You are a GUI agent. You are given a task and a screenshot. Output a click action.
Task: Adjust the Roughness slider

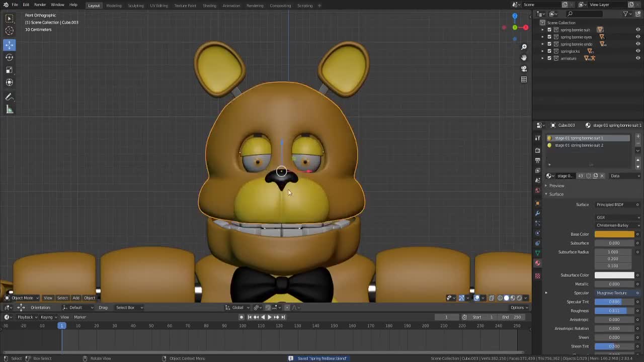click(614, 311)
